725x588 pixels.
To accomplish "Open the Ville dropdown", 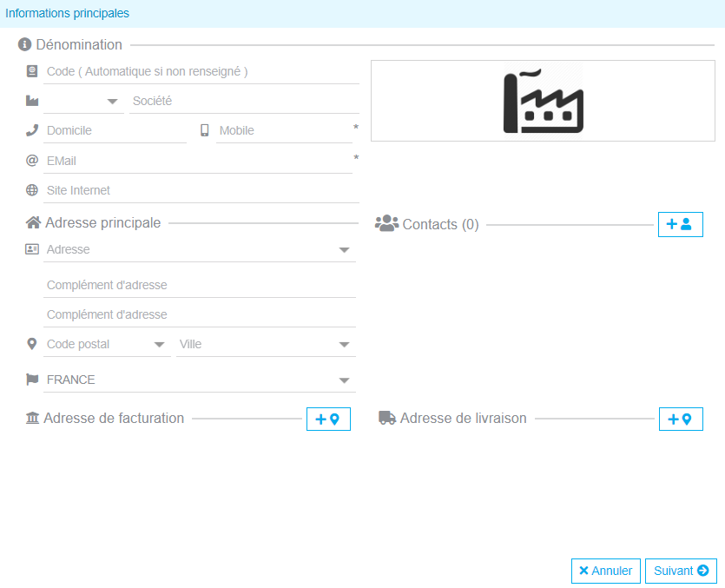I will point(344,345).
